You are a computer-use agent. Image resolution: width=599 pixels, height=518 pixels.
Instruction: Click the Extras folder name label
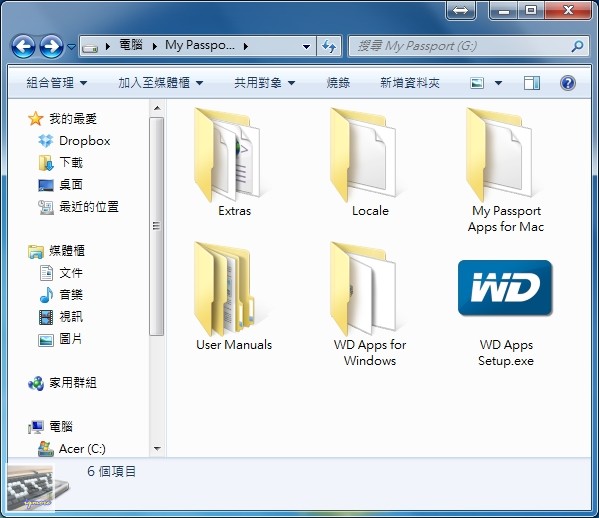point(235,211)
